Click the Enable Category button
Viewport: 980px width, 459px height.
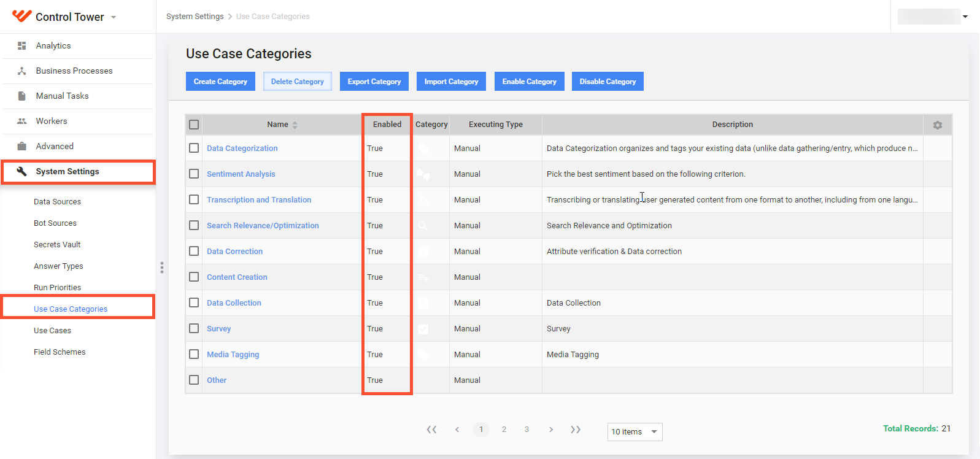(x=529, y=82)
